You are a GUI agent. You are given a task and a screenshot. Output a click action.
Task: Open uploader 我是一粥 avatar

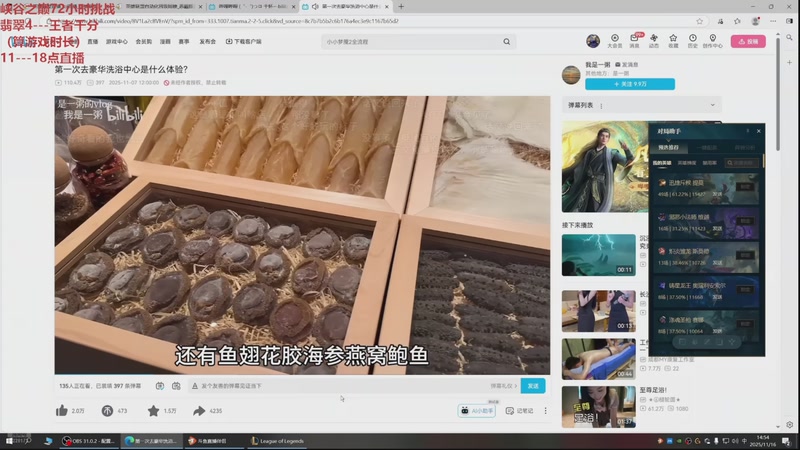click(x=571, y=74)
